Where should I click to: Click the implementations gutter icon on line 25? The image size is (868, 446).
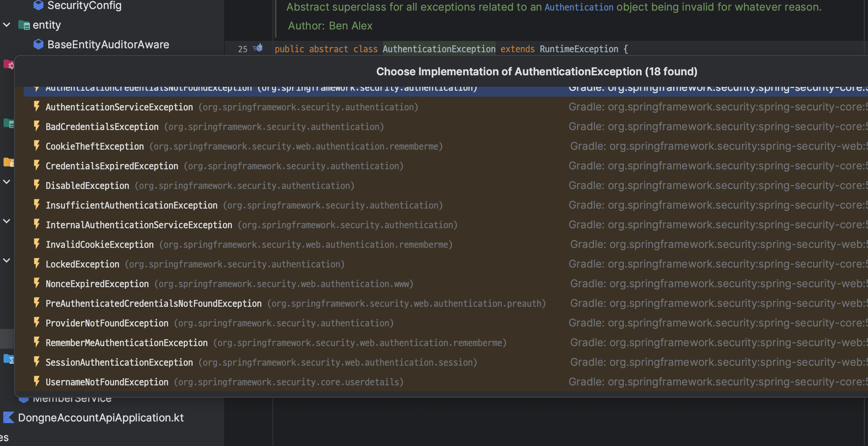click(x=258, y=48)
